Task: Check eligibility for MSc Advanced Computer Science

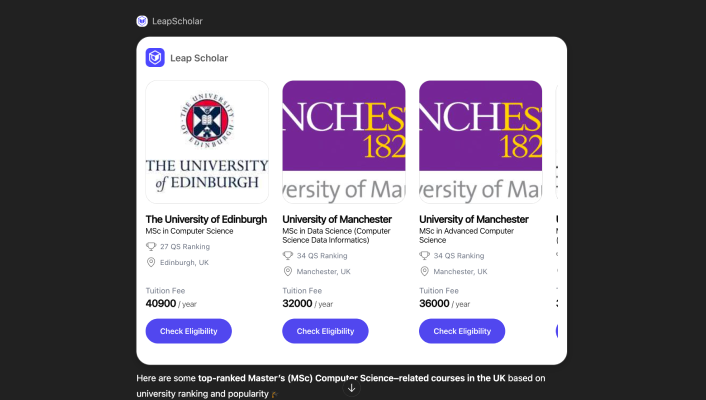Action: coord(462,331)
